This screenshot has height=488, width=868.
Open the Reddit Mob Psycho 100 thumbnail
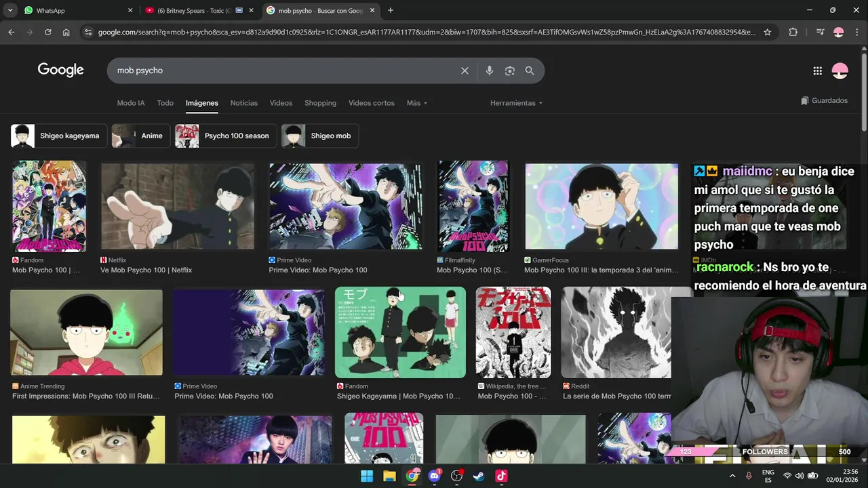click(616, 332)
